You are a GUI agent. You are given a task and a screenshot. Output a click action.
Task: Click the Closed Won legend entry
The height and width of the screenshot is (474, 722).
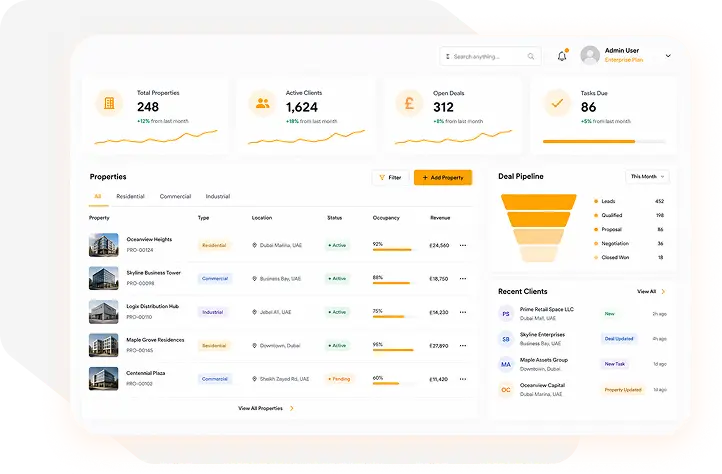(x=629, y=257)
